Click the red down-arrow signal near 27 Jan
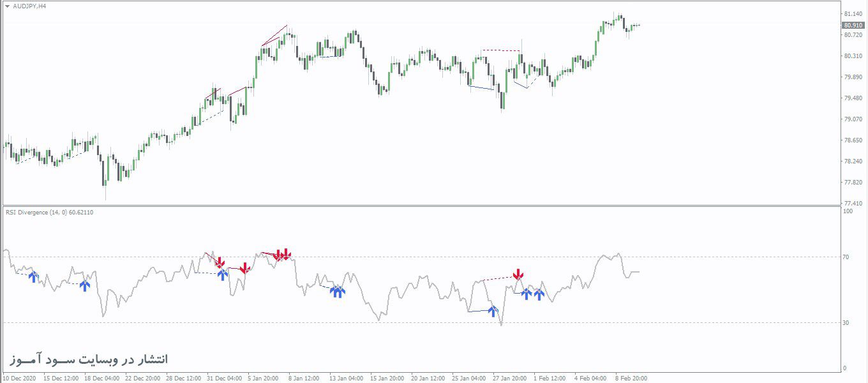This screenshot has width=868, height=383. pos(518,274)
